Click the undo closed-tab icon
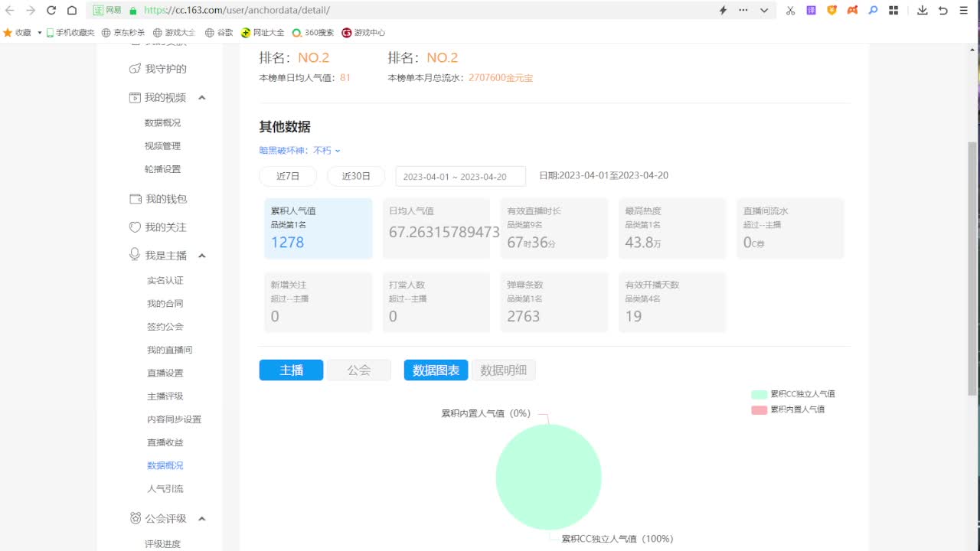 [943, 10]
